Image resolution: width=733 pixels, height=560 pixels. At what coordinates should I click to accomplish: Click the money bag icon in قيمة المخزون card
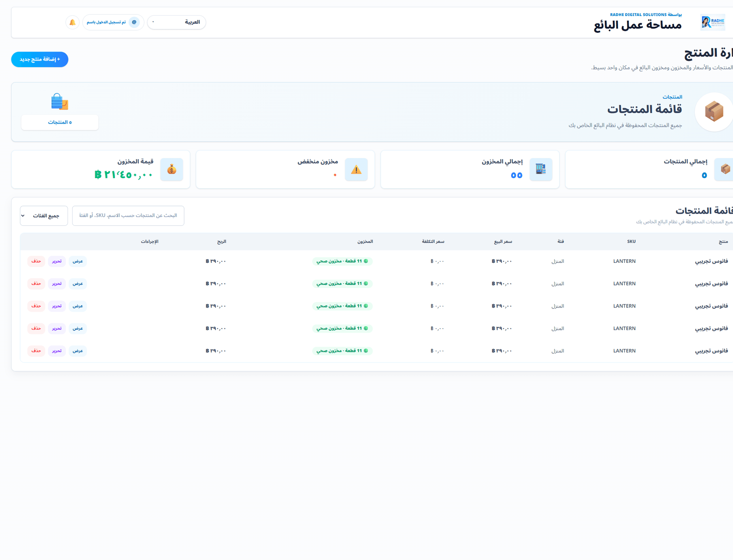pos(172,169)
